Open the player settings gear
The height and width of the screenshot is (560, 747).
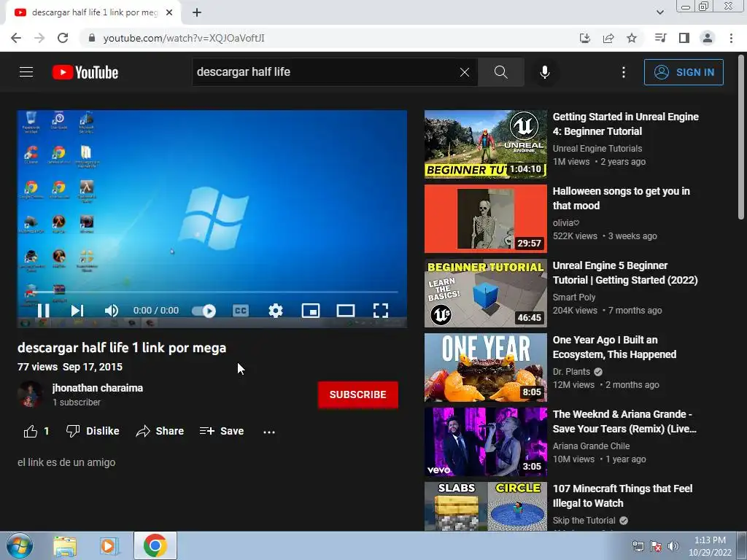tap(275, 311)
